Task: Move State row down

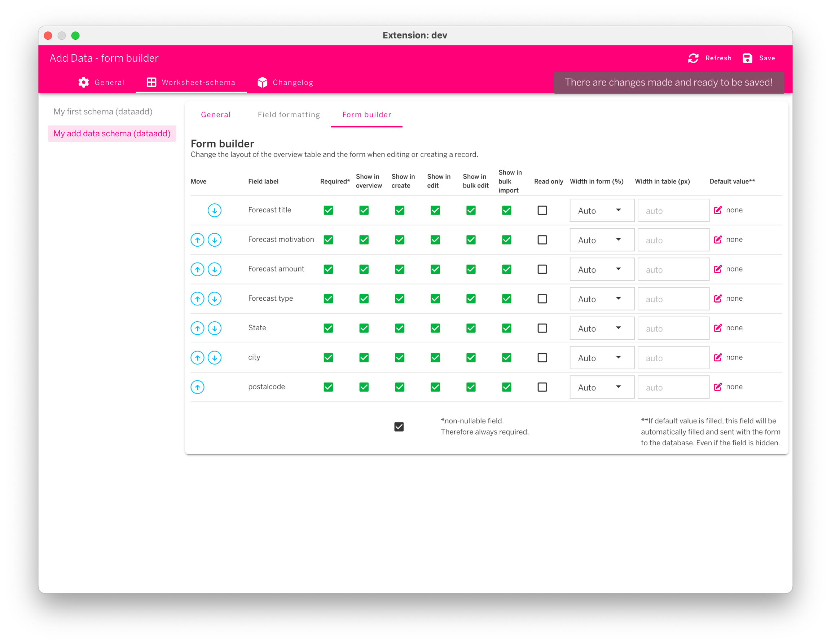Action: [x=215, y=328]
